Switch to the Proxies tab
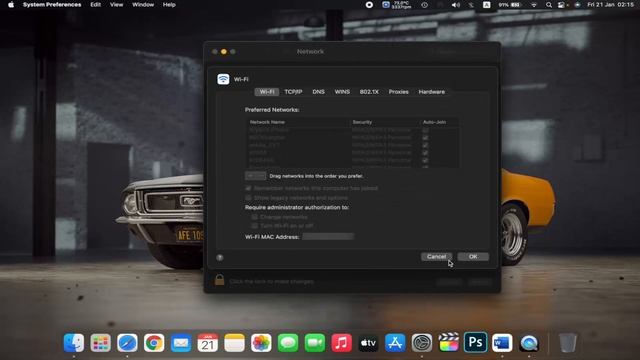This screenshot has height=360, width=640. tap(398, 92)
